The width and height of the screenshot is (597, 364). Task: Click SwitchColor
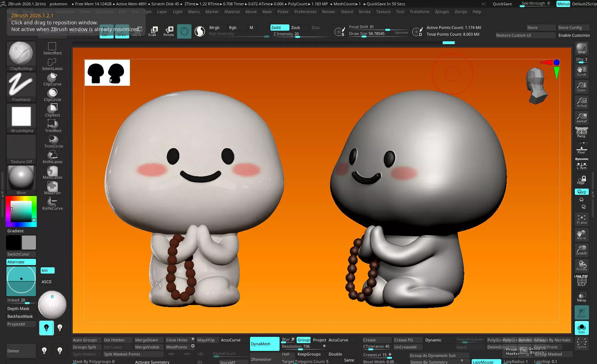pyautogui.click(x=21, y=254)
